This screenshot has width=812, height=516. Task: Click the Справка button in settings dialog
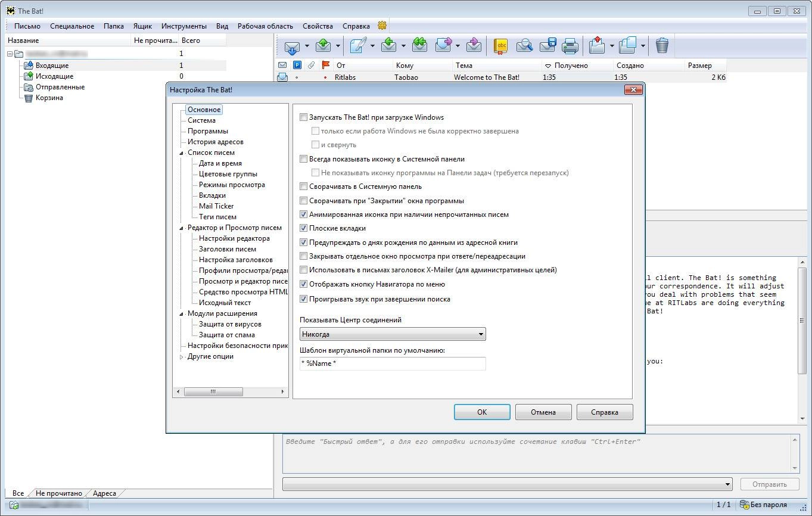pos(605,412)
